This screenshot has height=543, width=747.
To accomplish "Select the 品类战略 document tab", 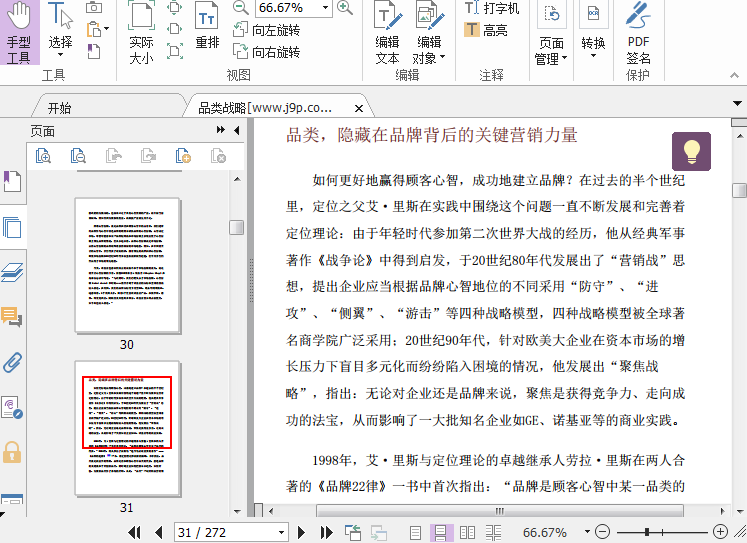I will point(265,107).
